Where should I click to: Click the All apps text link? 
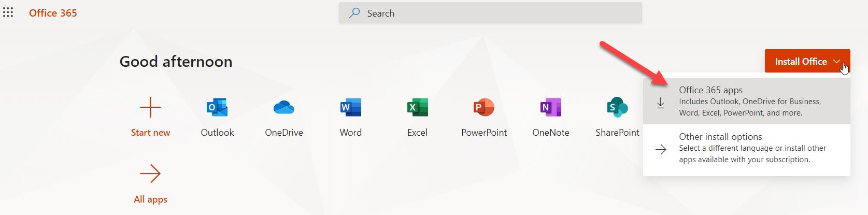click(x=150, y=199)
